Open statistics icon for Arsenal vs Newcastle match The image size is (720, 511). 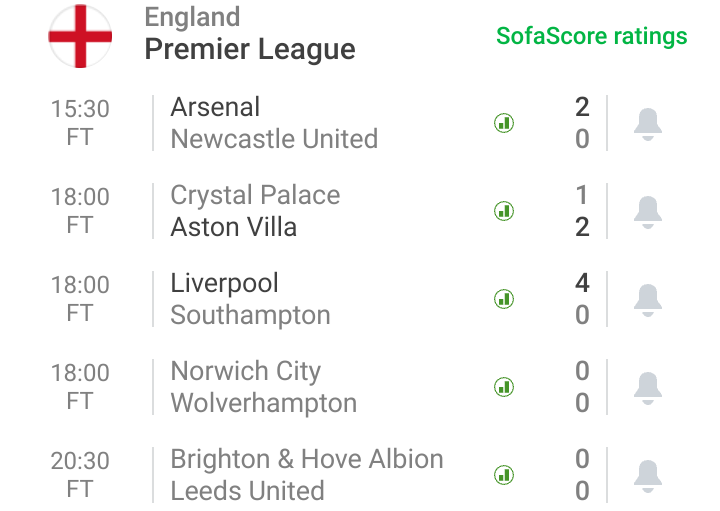click(x=504, y=123)
